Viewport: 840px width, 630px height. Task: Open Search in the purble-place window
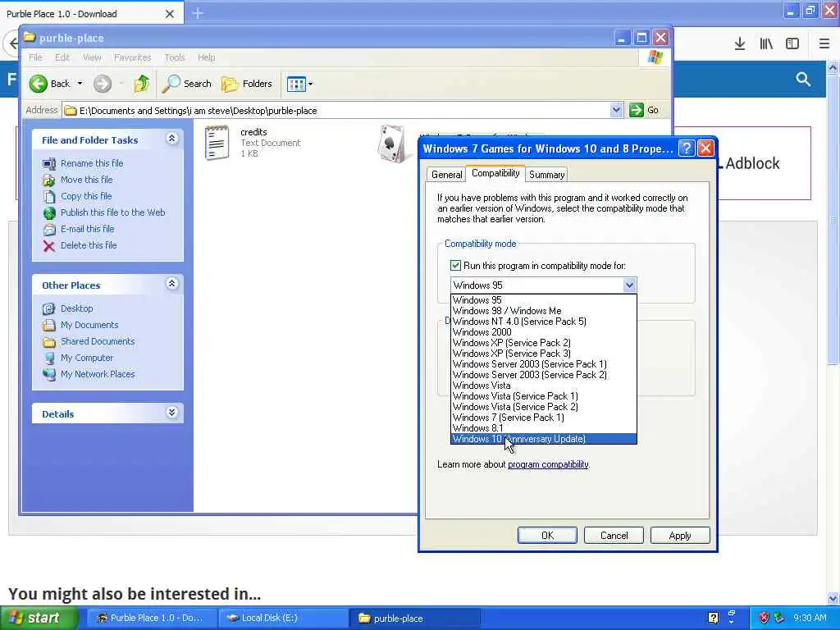pyautogui.click(x=188, y=84)
